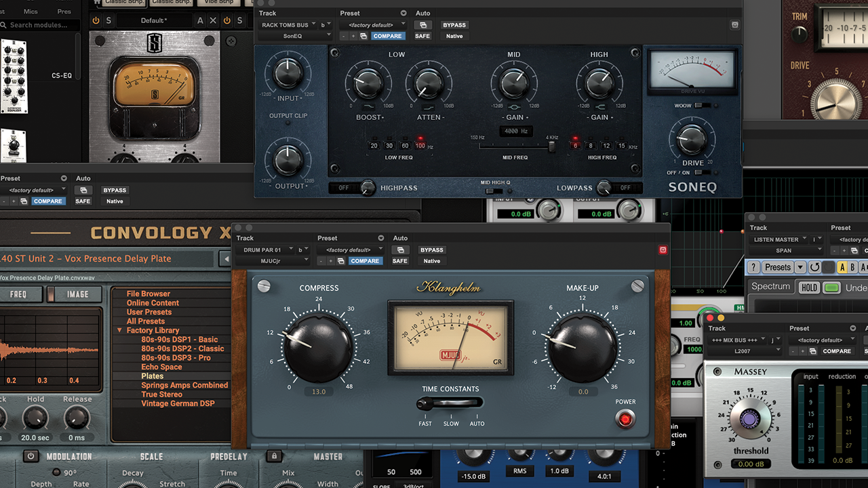Viewport: 868px width, 488px height.
Task: Open Online Content in Convology browser
Action: (x=153, y=303)
